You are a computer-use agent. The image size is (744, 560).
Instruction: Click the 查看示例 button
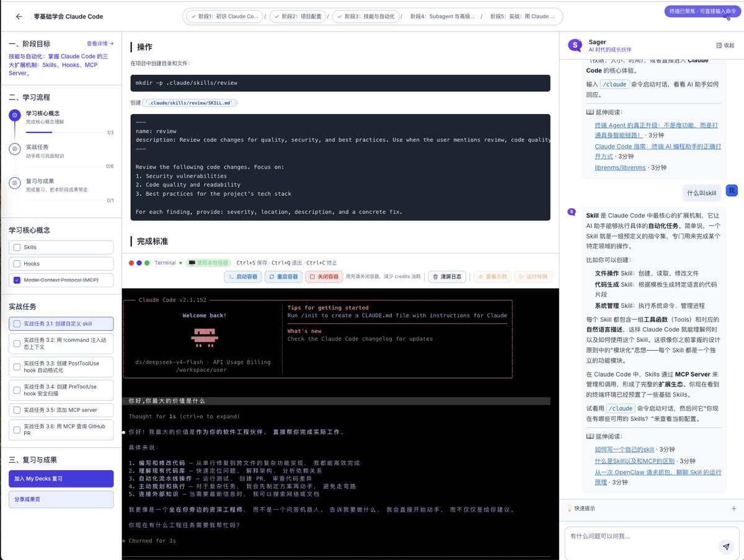pyautogui.click(x=492, y=277)
